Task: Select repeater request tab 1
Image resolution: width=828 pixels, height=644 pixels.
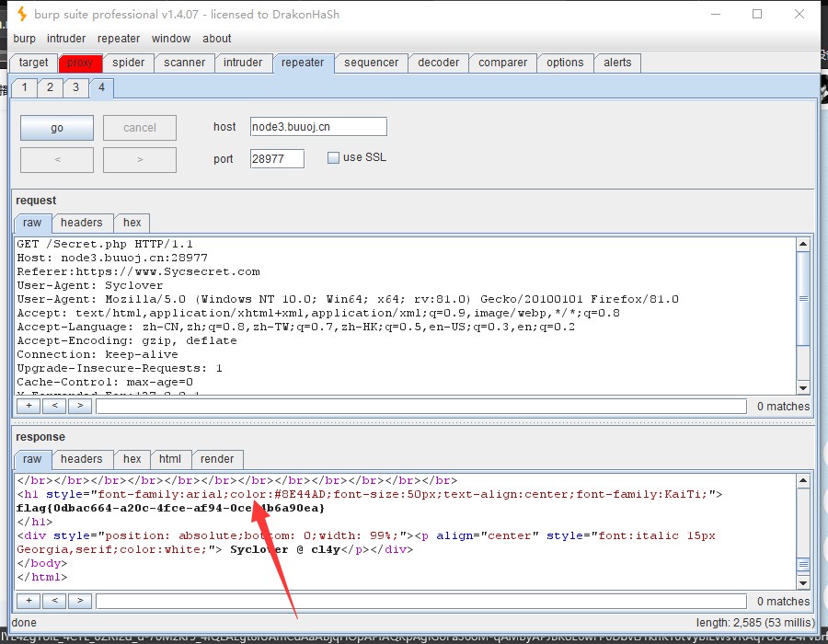Action: tap(24, 87)
